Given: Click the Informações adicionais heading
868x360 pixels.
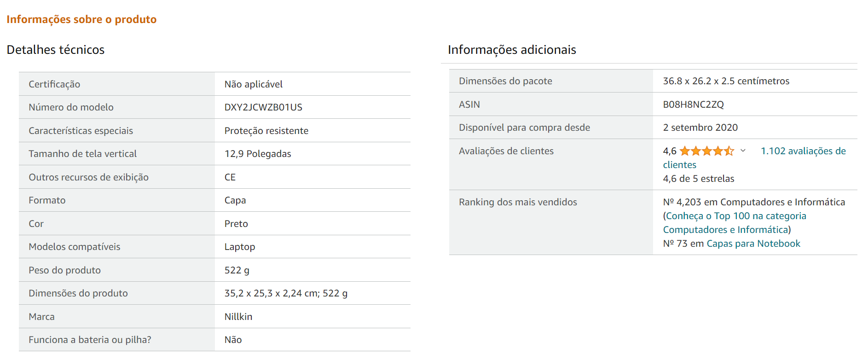Looking at the screenshot, I should pyautogui.click(x=512, y=50).
